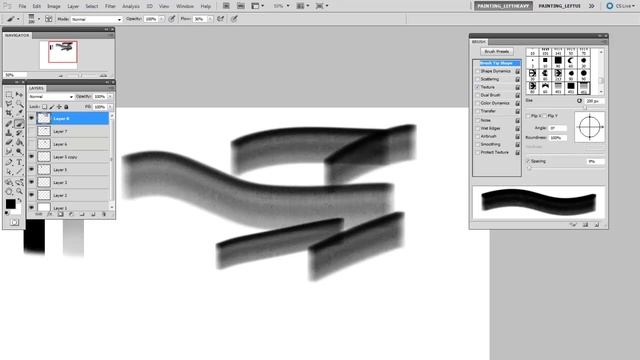The image size is (640, 360).
Task: Open the options bar Opacity slider arrow
Action: pos(162,19)
